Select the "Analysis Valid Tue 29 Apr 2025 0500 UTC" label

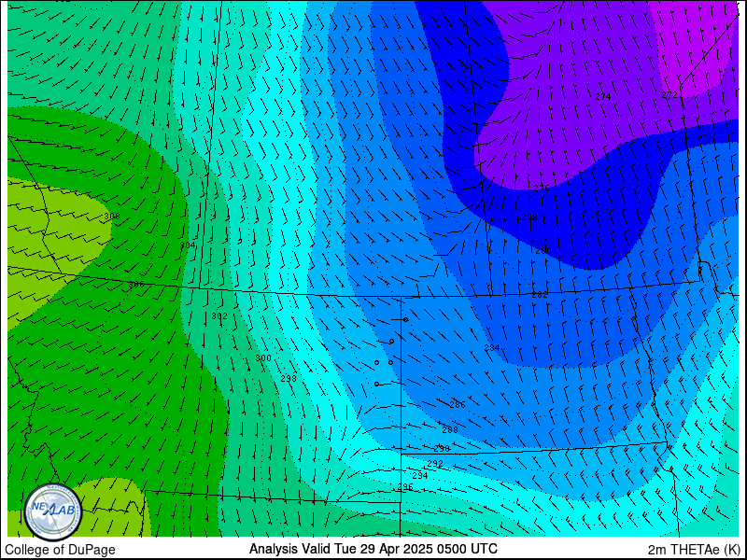click(x=373, y=548)
